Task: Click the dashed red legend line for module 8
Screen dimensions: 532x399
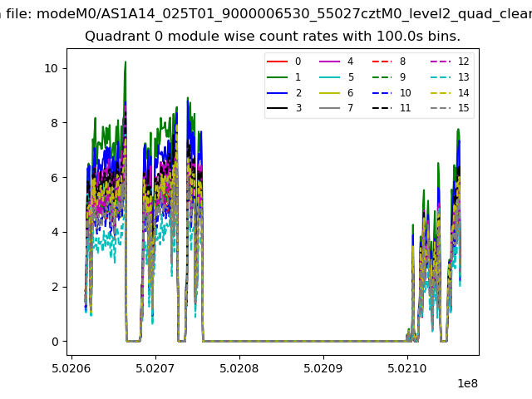Action: [382, 62]
